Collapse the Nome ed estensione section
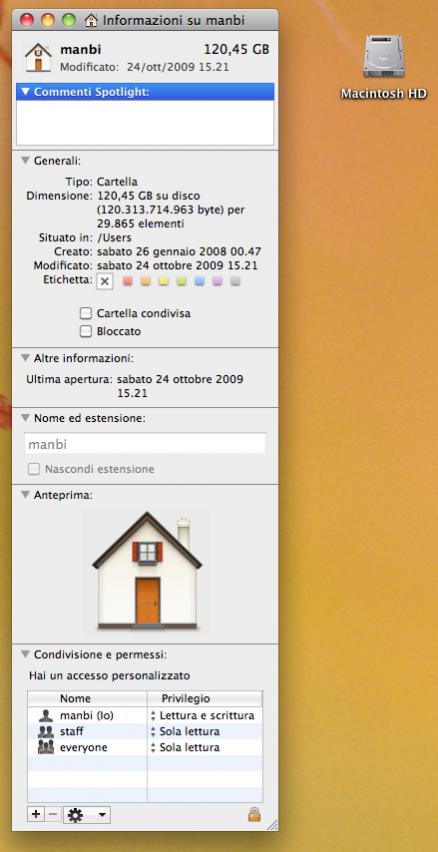Viewport: 438px width, 852px height. coord(25,418)
